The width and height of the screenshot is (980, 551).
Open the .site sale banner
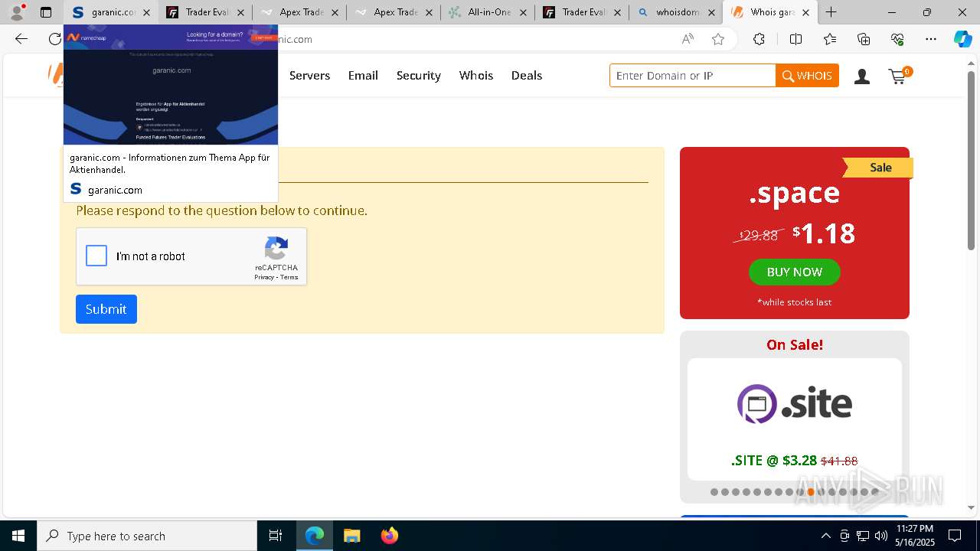click(x=795, y=419)
